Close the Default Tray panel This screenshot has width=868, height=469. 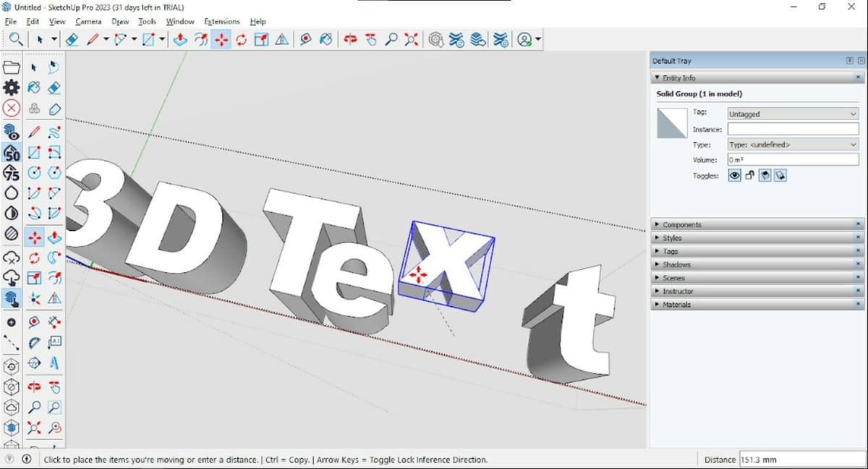860,61
